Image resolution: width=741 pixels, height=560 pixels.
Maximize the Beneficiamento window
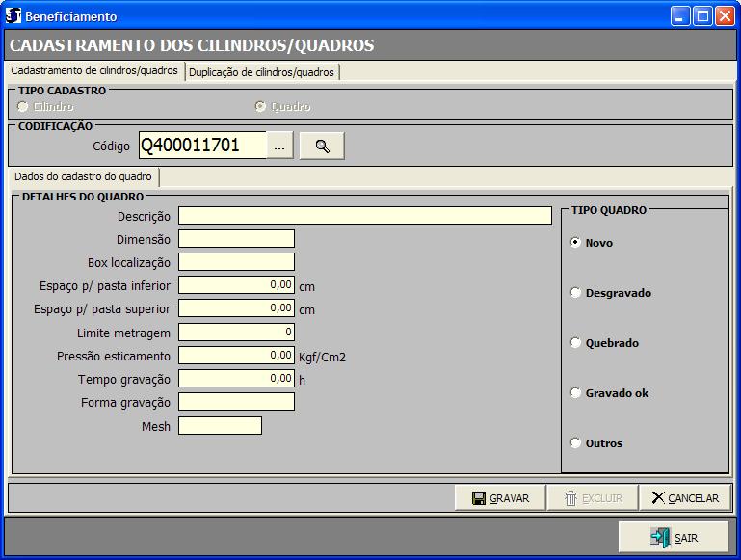coord(702,16)
